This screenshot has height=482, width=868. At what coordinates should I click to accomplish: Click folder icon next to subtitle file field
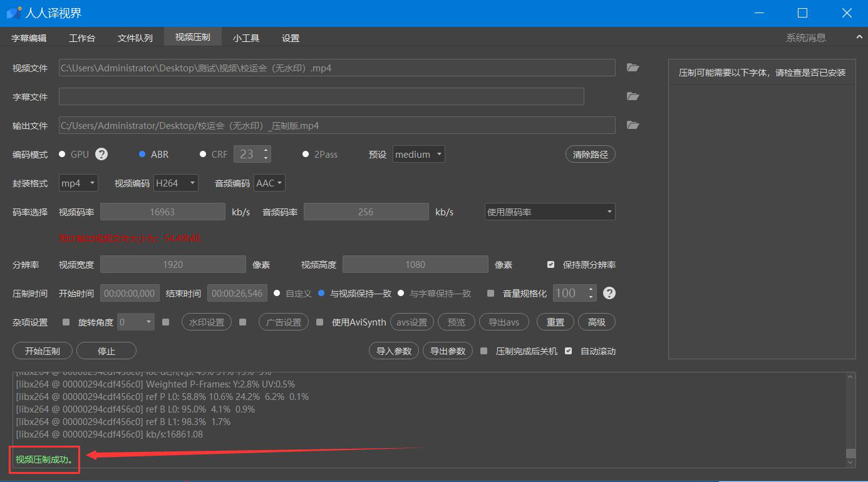(x=633, y=96)
